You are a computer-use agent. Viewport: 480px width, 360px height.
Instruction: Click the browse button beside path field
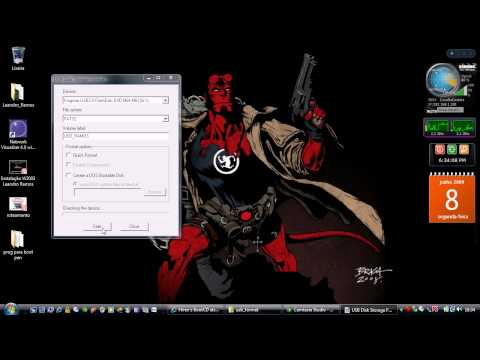pos(155,192)
